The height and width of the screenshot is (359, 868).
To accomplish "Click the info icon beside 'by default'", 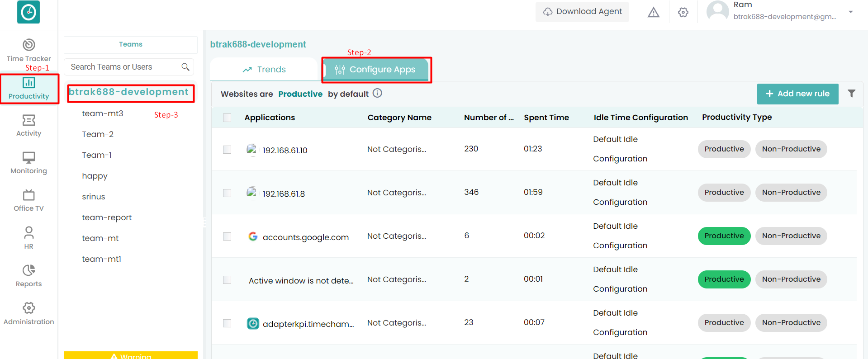I will (377, 93).
